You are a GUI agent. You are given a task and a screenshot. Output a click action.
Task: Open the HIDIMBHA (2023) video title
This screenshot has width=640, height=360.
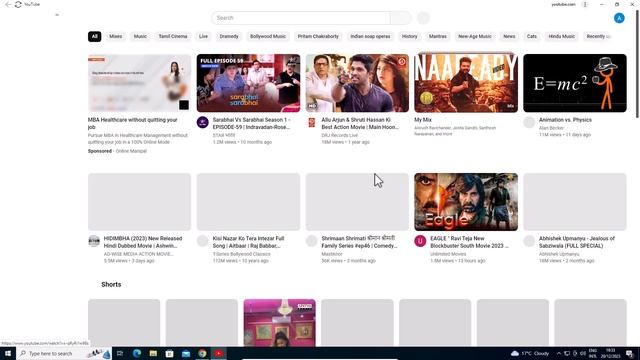[x=143, y=242]
